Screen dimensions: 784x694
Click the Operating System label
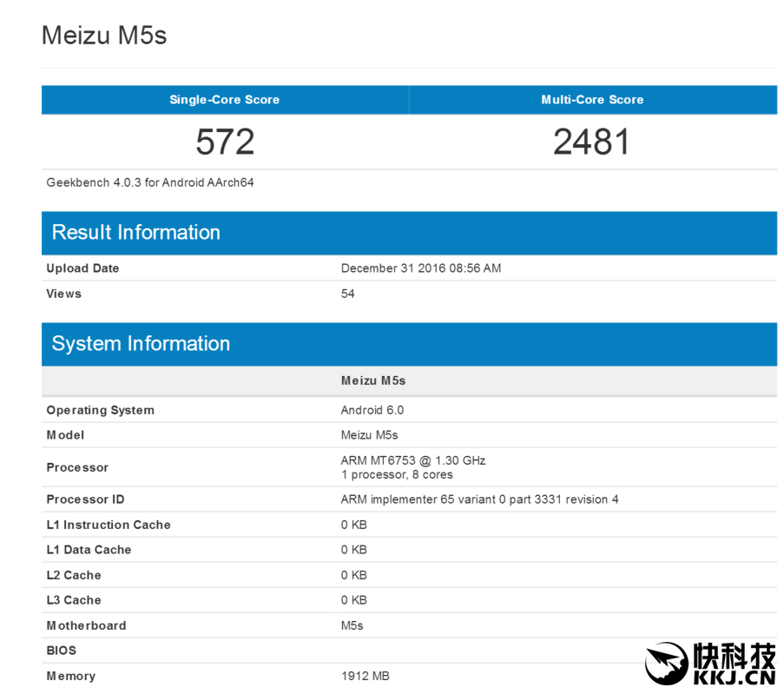[x=100, y=410]
